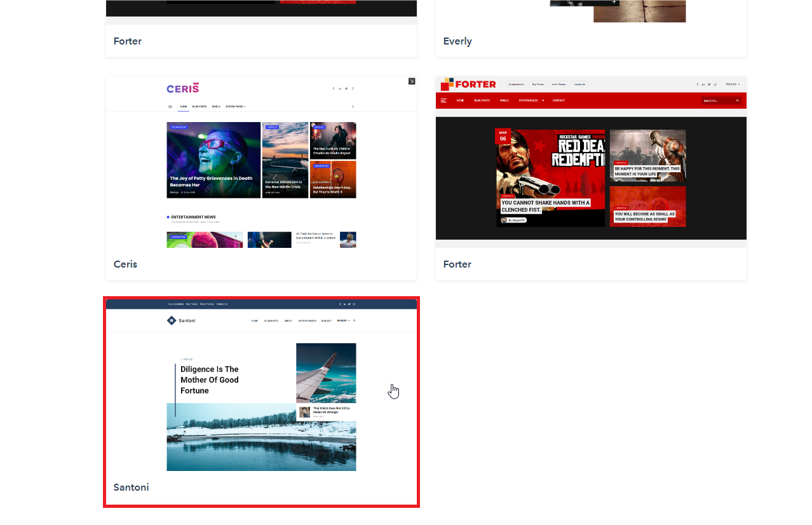Viewport: 812px width, 525px height.
Task: Click the hamburger menu icon in Forter preview
Action: 443,100
